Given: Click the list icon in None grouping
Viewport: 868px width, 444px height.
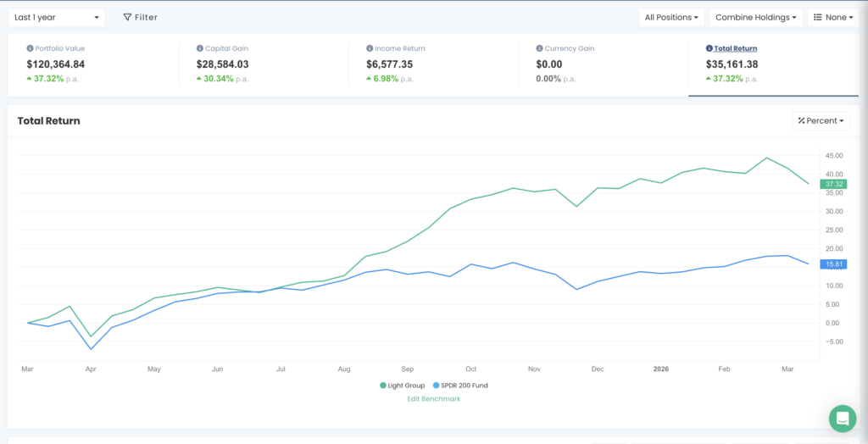Looking at the screenshot, I should pyautogui.click(x=818, y=17).
